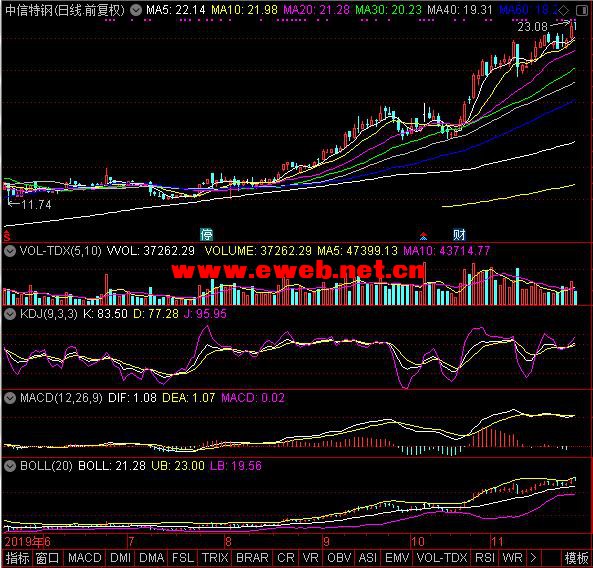The width and height of the screenshot is (593, 568).
Task: Select the BRAR indicator tab
Action: [x=252, y=557]
